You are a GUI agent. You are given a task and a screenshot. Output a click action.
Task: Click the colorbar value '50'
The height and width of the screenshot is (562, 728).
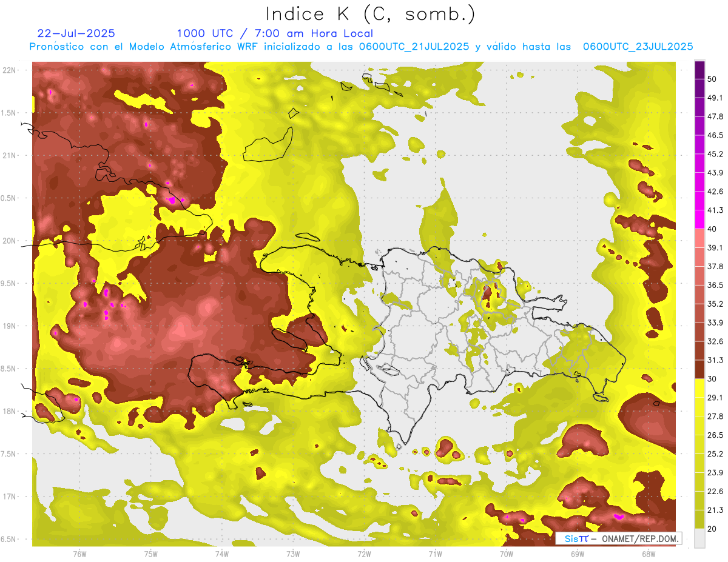tap(713, 79)
